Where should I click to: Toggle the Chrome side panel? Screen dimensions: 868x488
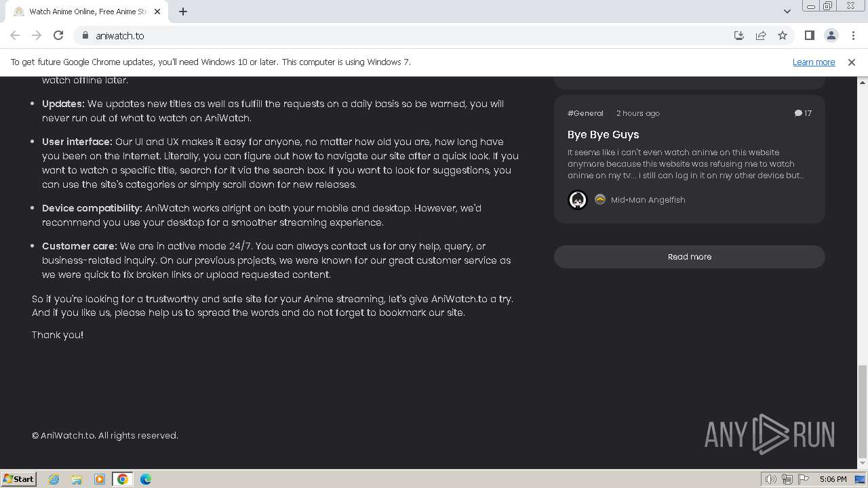809,35
